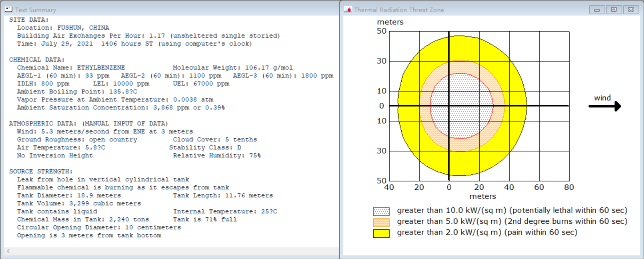Click the Text Summary window icon
The image size is (644, 259).
(9, 9)
